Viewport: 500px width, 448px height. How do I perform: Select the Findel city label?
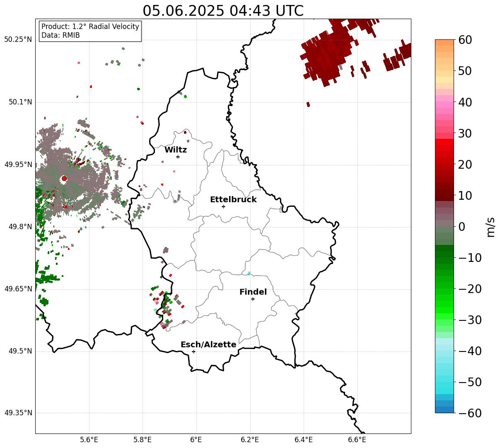click(253, 292)
